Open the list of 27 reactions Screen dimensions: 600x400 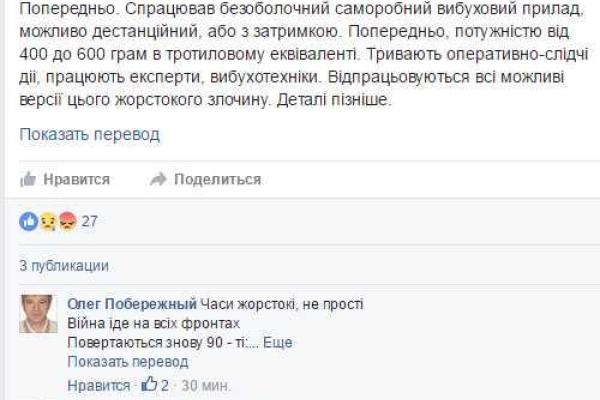90,222
